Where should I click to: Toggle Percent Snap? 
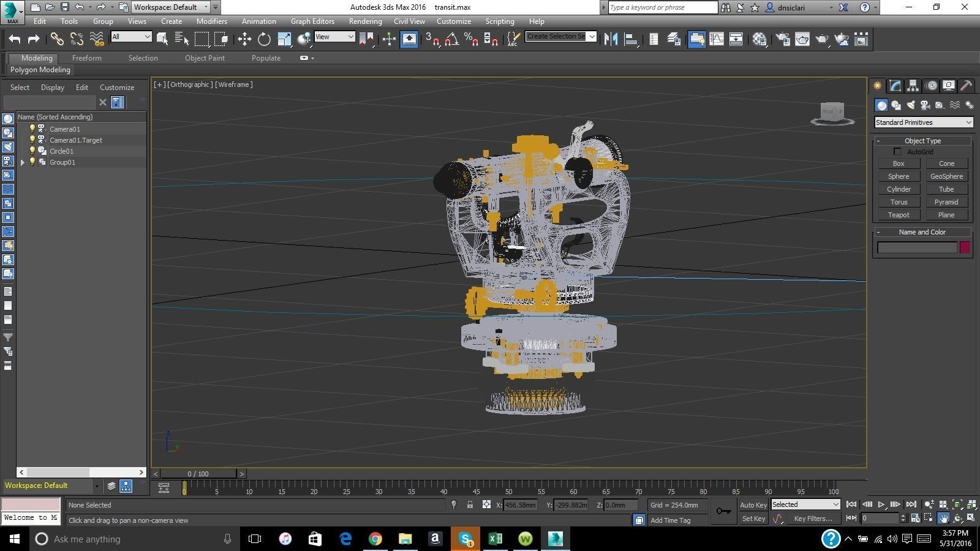coord(471,39)
